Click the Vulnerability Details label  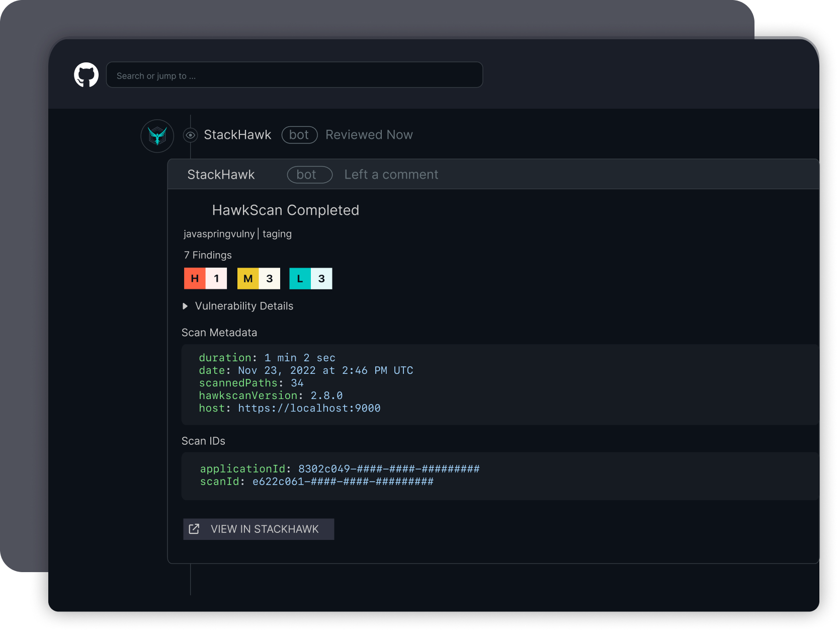(244, 306)
